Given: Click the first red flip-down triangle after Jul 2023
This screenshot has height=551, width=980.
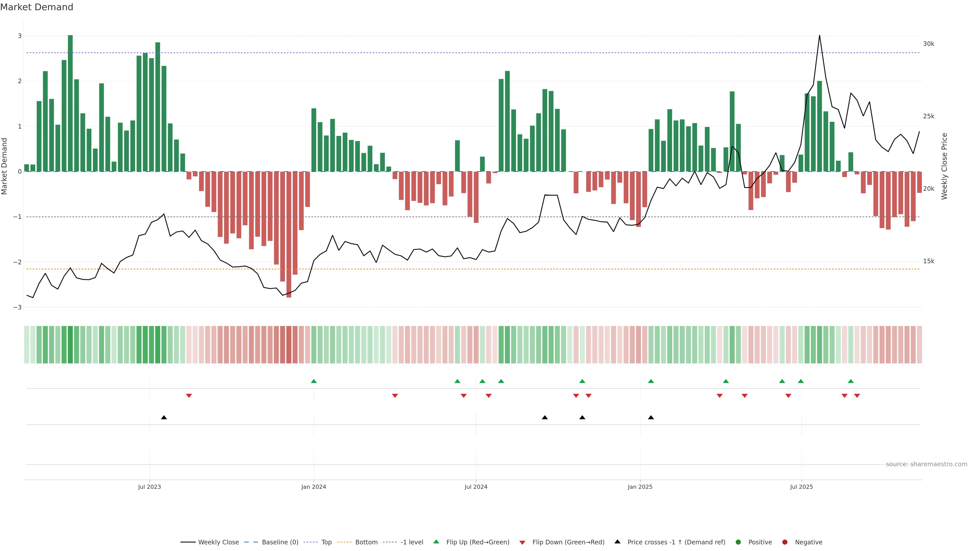Looking at the screenshot, I should [x=189, y=396].
